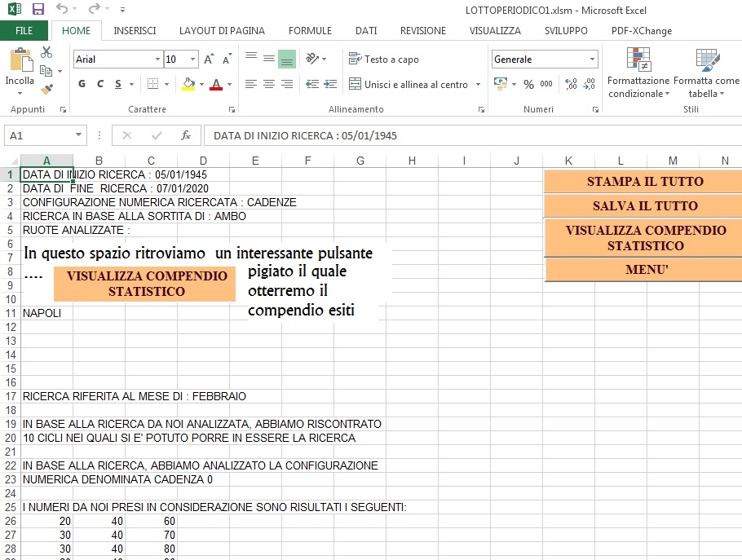Select column header D
Image resolution: width=742 pixels, height=560 pixels.
[203, 161]
